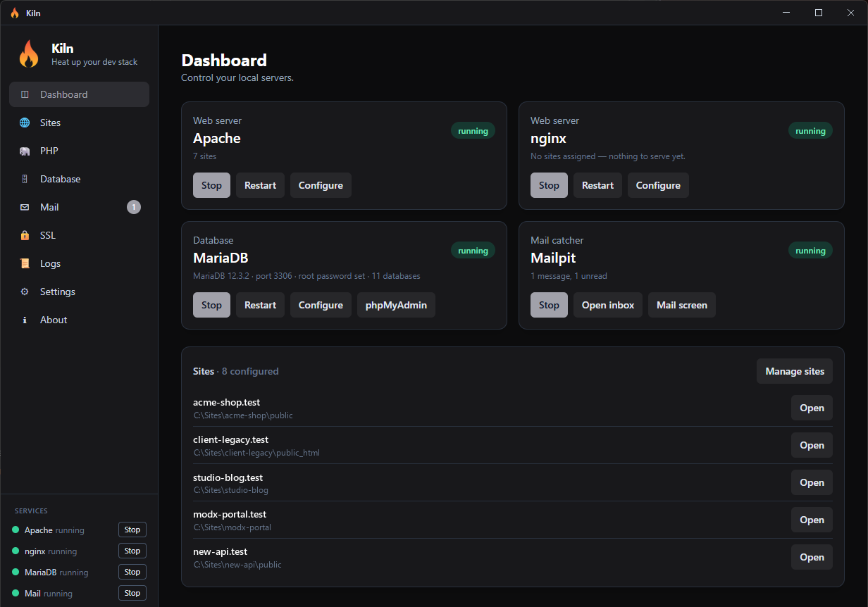
Task: Stop Apache in the sidebar Services list
Action: pos(132,530)
